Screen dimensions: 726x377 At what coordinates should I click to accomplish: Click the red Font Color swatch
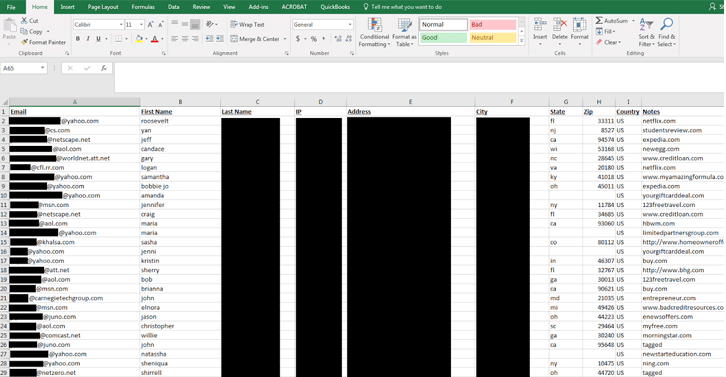[x=155, y=39]
